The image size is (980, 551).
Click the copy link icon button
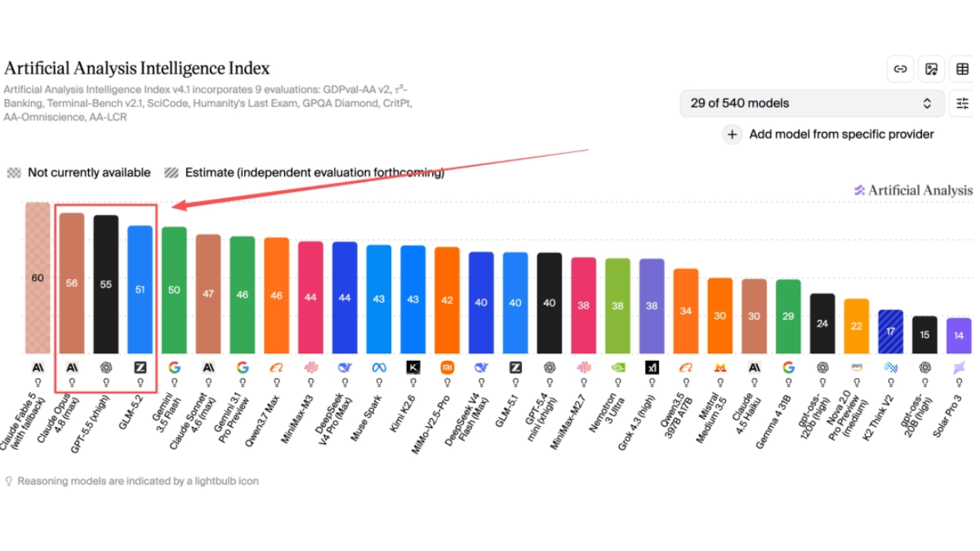pos(900,69)
